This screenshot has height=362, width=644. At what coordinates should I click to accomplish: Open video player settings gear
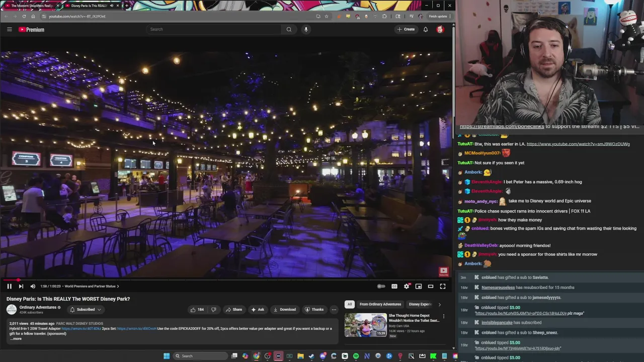pyautogui.click(x=407, y=286)
